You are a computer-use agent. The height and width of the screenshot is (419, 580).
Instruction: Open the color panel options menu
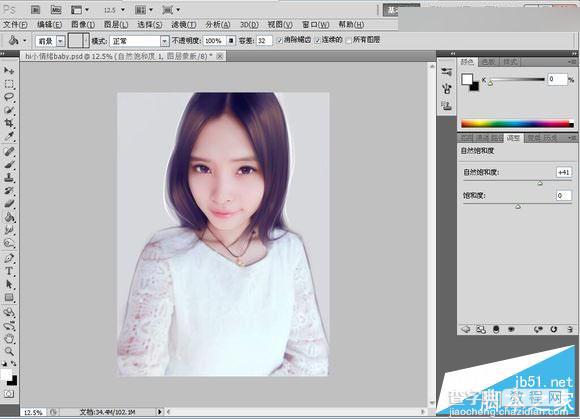click(x=572, y=62)
